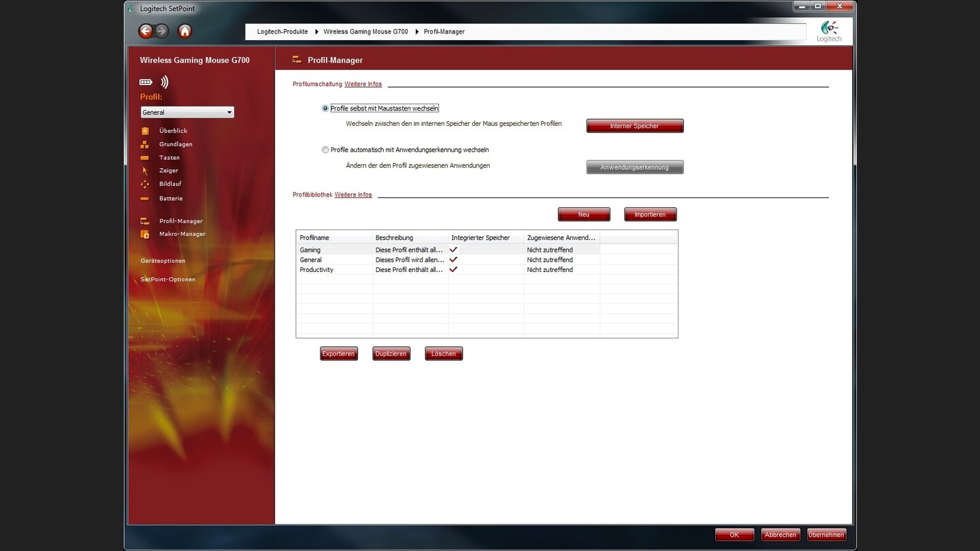Image resolution: width=980 pixels, height=551 pixels.
Task: Click the Profil-Manager breadcrumb entry
Action: pos(444,32)
